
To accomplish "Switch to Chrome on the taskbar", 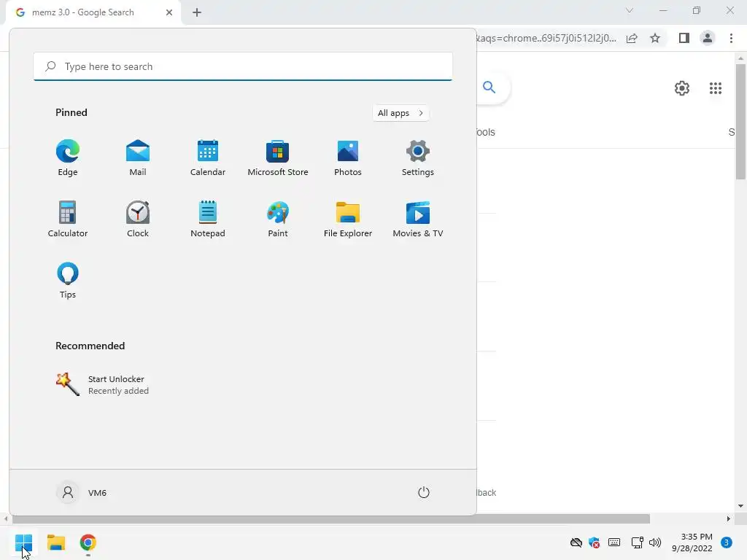I will (88, 542).
